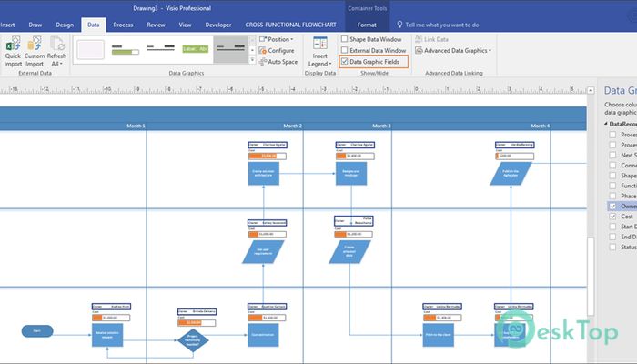Check the Status field checkbox

click(612, 247)
